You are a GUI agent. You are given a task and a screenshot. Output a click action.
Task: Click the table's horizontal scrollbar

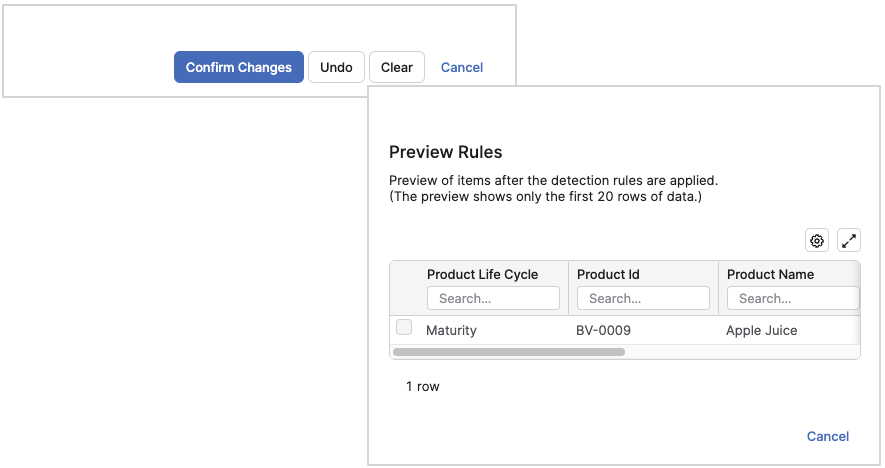click(509, 352)
